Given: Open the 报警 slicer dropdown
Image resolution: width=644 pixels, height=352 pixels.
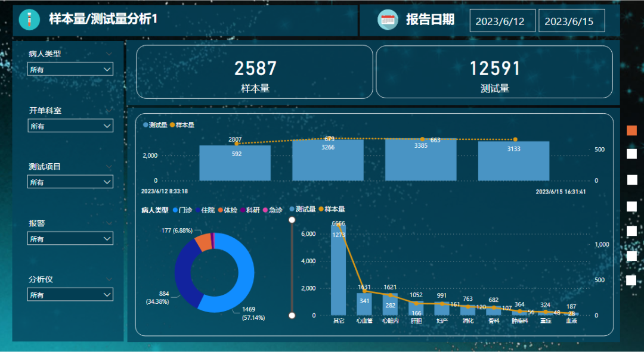Looking at the screenshot, I should 70,238.
